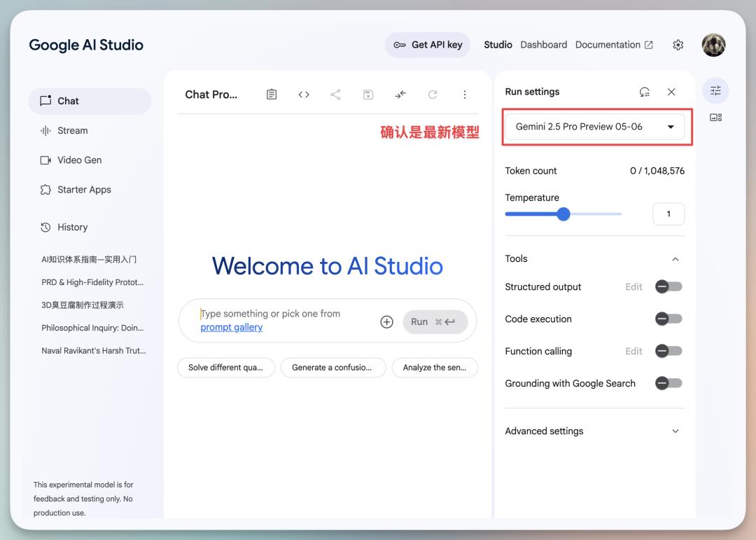The width and height of the screenshot is (756, 540).
Task: Toggle Structured output switch
Action: (x=668, y=286)
